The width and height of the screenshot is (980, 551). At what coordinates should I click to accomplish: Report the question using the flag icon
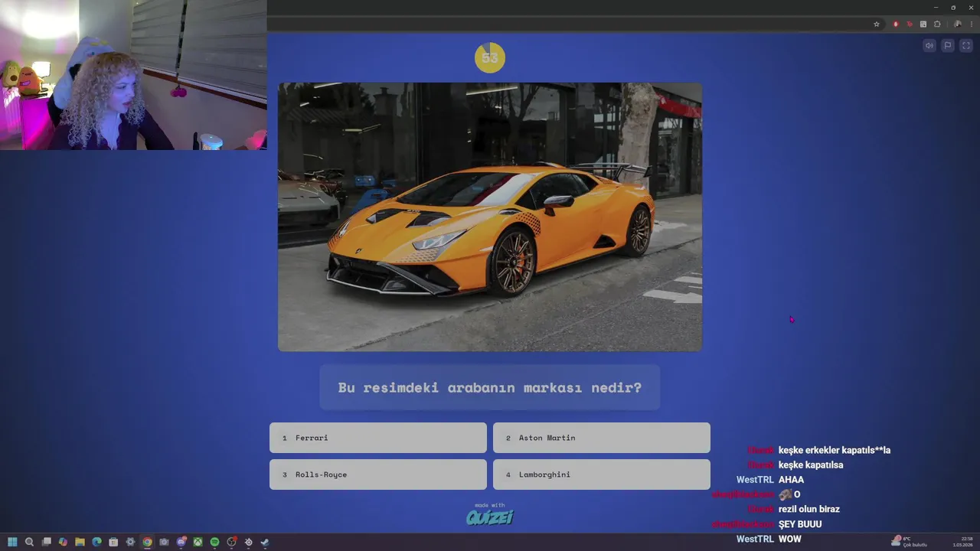[x=948, y=46]
